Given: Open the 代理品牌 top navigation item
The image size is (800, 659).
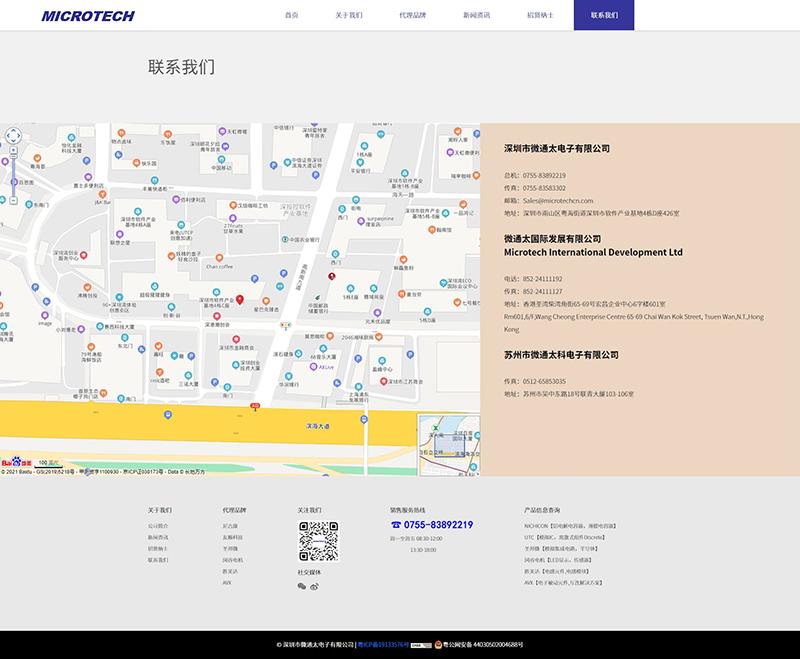Looking at the screenshot, I should click(412, 15).
